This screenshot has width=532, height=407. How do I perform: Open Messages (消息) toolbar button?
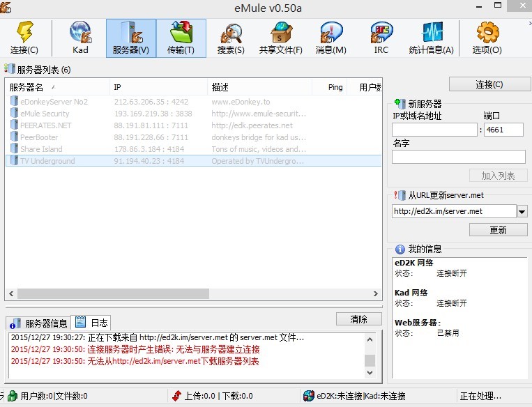(330, 38)
